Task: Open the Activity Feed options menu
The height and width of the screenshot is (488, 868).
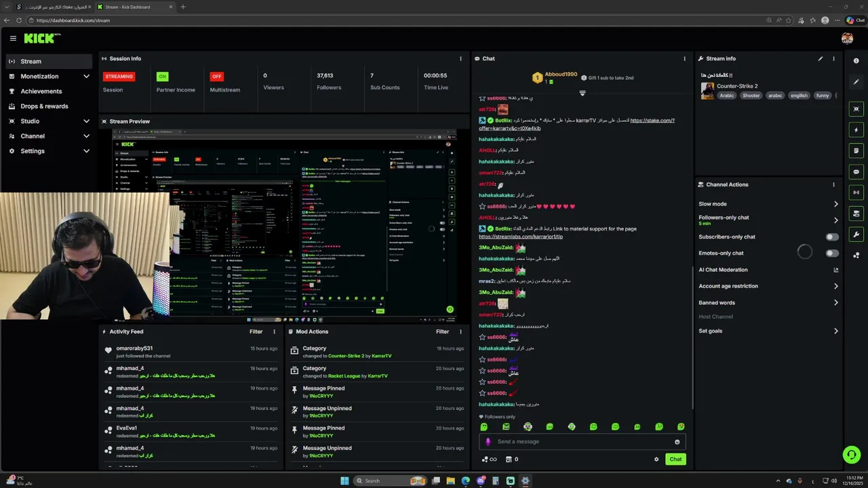Action: 274,331
